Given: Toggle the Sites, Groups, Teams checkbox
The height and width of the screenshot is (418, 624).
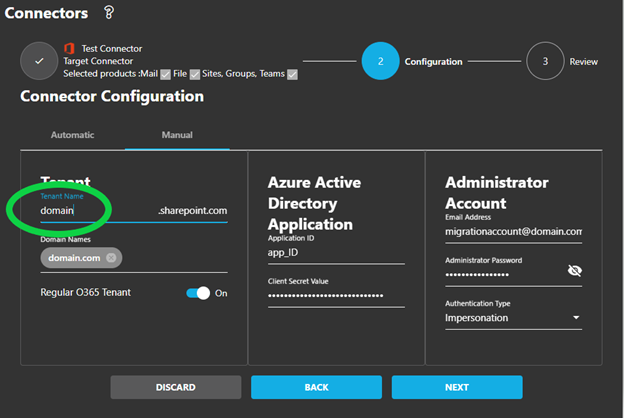Looking at the screenshot, I should point(291,74).
